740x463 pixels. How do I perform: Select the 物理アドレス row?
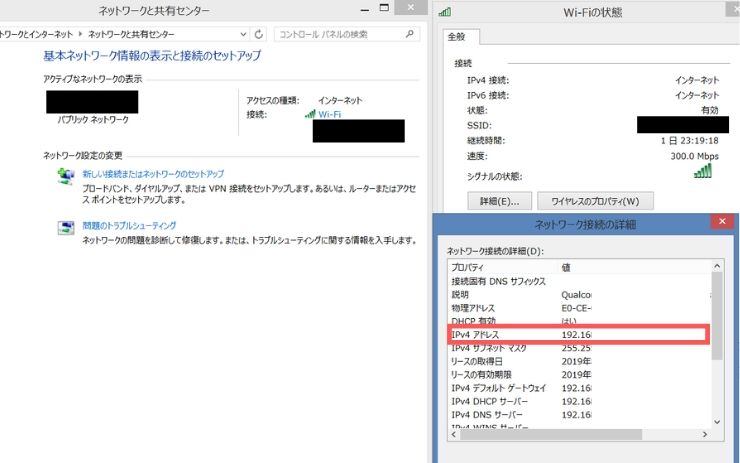click(580, 308)
